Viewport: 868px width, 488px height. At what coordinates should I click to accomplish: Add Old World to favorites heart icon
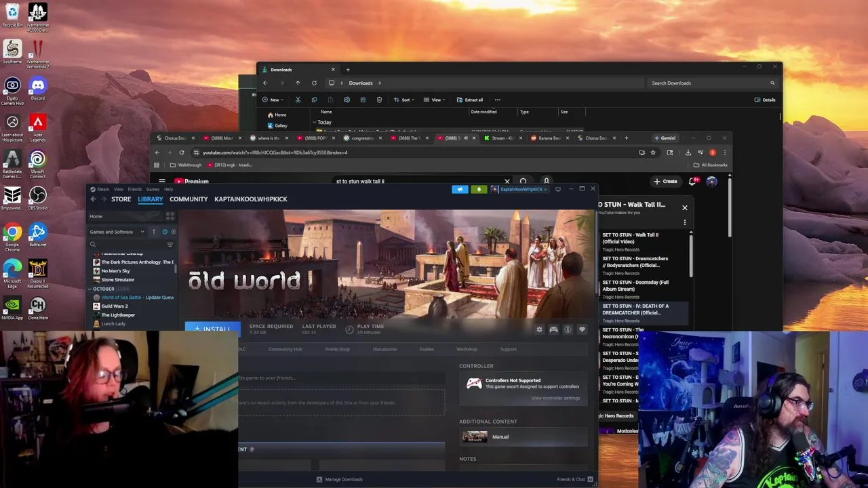[582, 329]
